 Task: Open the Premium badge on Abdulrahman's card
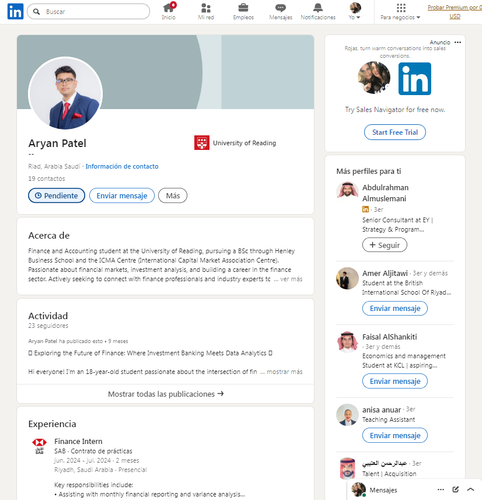coord(365,209)
